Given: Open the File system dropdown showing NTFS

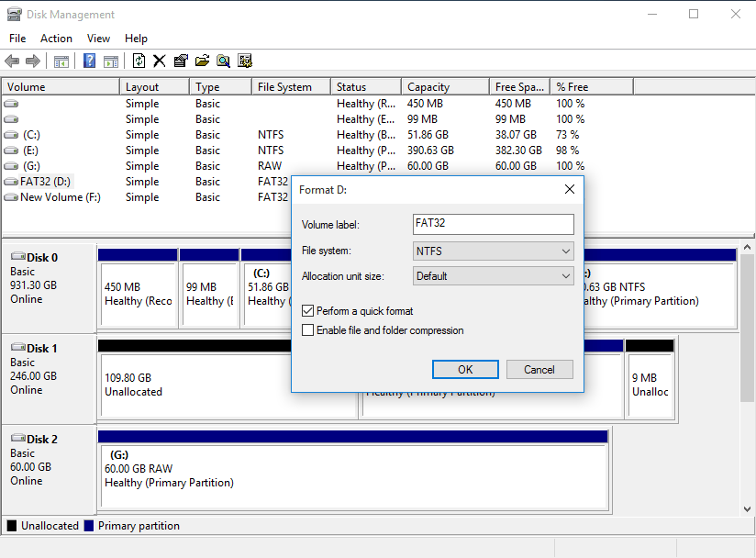Looking at the screenshot, I should 494,251.
